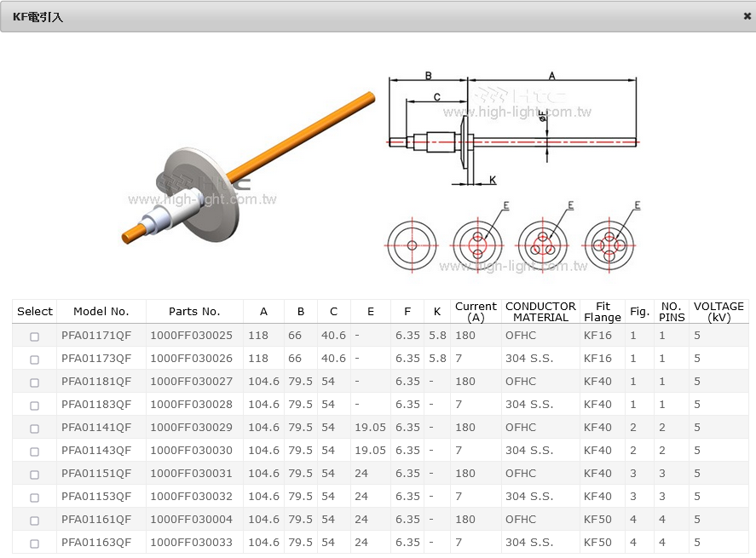
Task: Check the PFA01151QF selection box
Action: click(35, 475)
